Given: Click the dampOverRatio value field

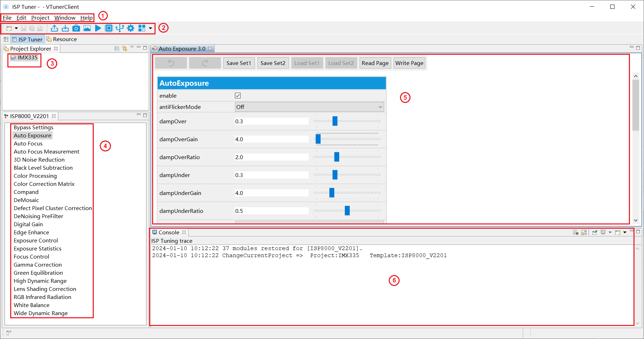Looking at the screenshot, I should click(x=272, y=157).
